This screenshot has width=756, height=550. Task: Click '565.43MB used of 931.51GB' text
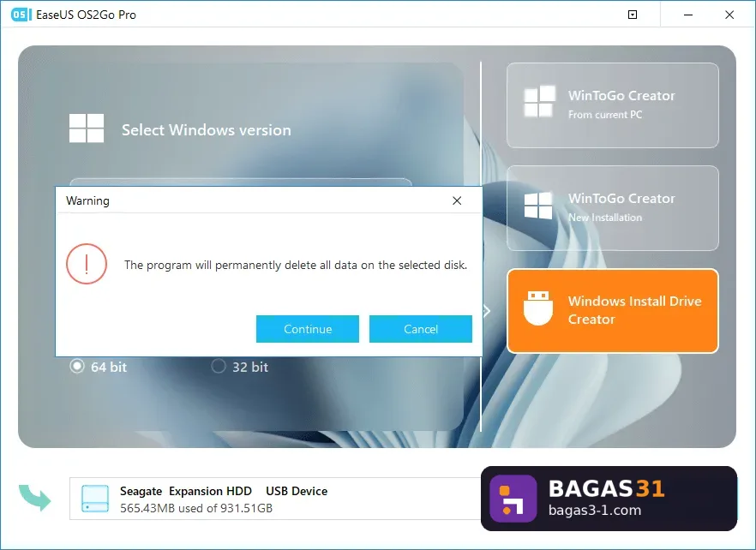(x=196, y=508)
